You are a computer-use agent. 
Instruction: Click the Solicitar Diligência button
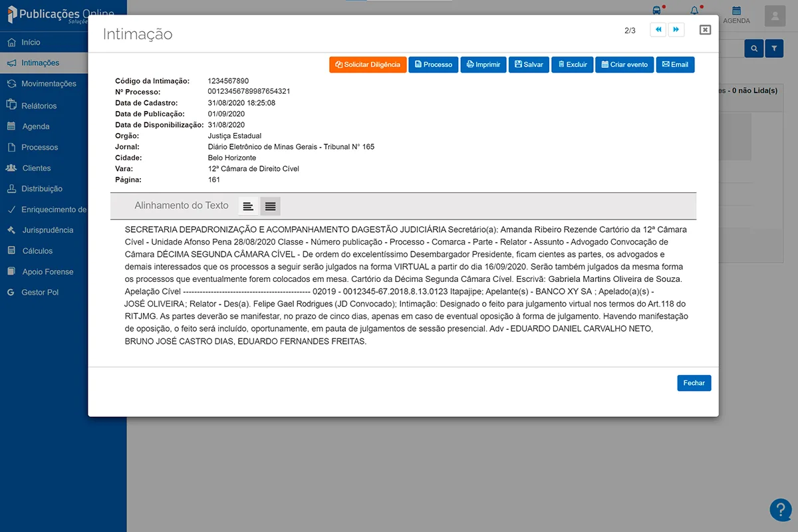[x=368, y=65]
